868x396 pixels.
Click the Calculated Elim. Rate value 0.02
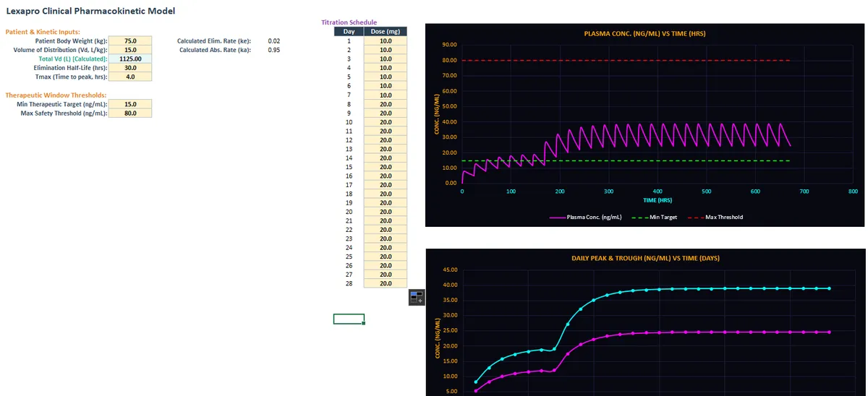[274, 41]
